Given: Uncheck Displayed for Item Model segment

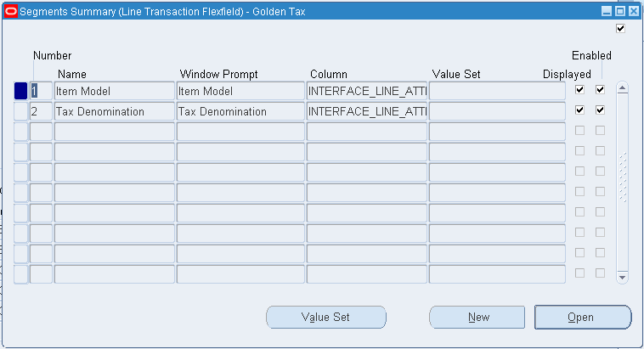Looking at the screenshot, I should pyautogui.click(x=579, y=89).
